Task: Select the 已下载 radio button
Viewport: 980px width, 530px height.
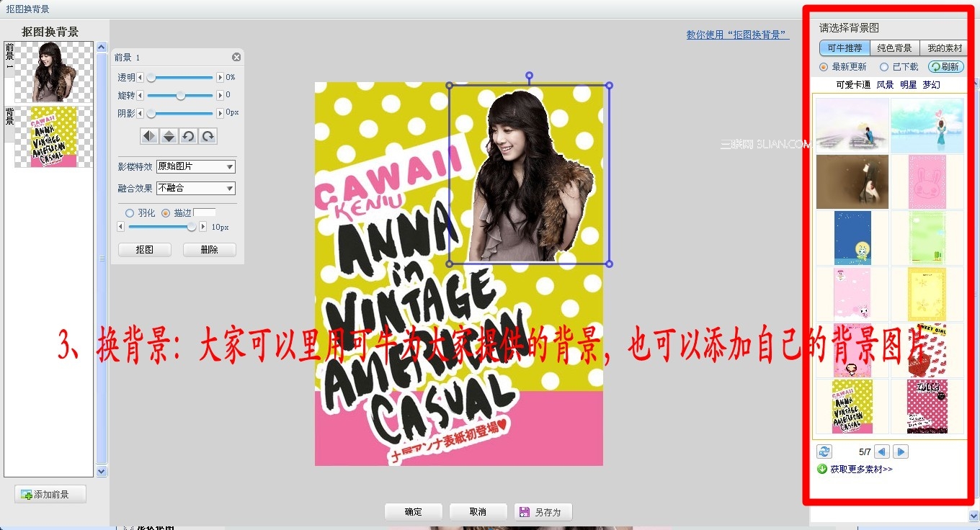Action: coord(884,67)
